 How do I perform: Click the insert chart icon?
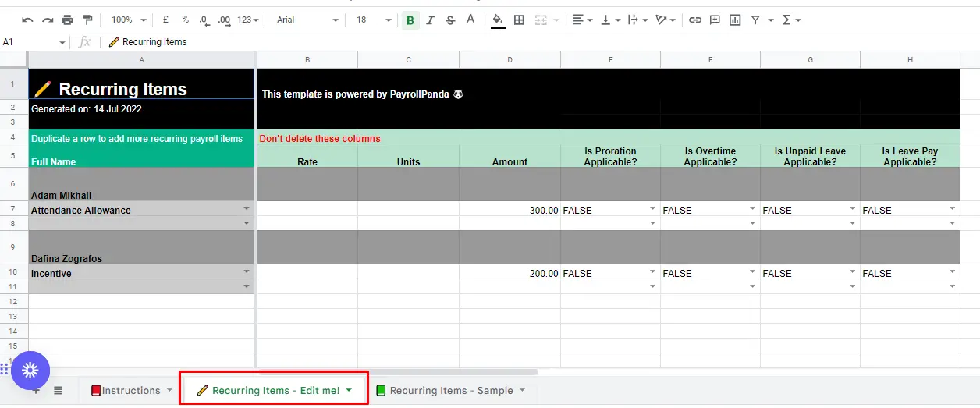tap(734, 20)
